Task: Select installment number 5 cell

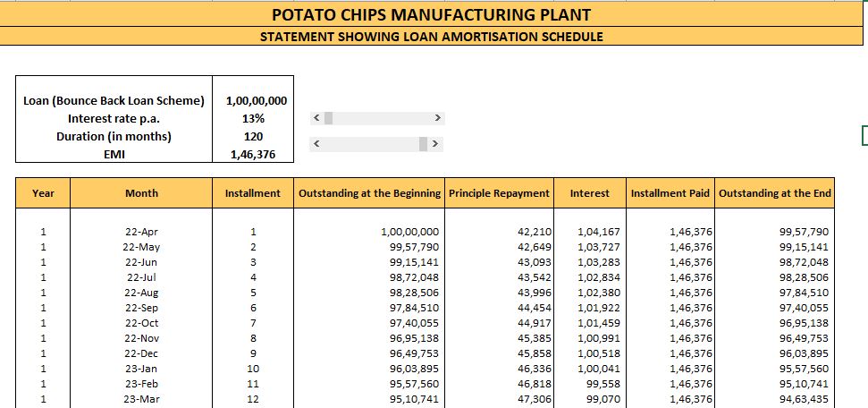Action: [x=253, y=293]
